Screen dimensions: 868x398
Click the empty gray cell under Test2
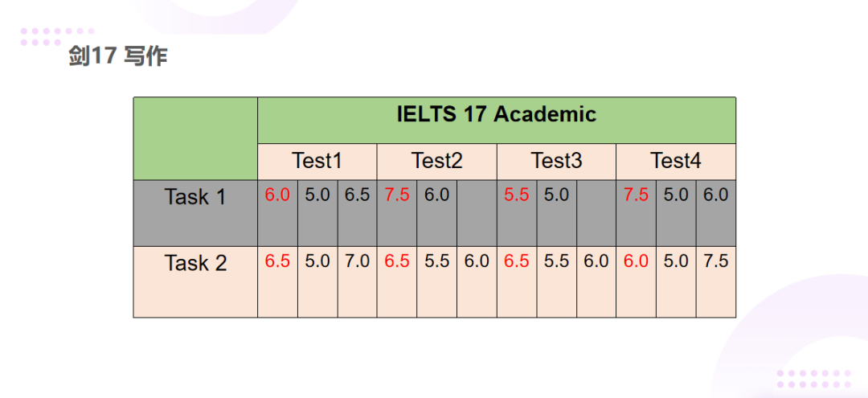(477, 212)
